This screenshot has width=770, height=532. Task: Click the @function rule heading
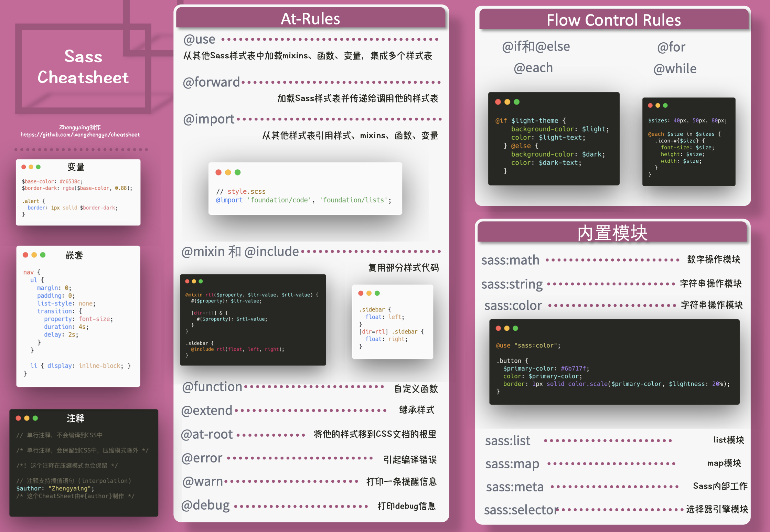pyautogui.click(x=212, y=387)
